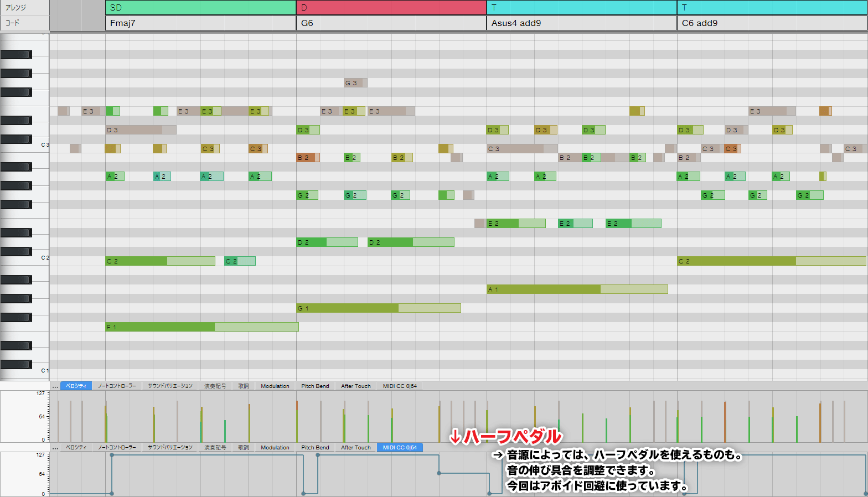The height and width of the screenshot is (497, 868).
Task: Click the アレンジ track header label
Action: pos(16,8)
